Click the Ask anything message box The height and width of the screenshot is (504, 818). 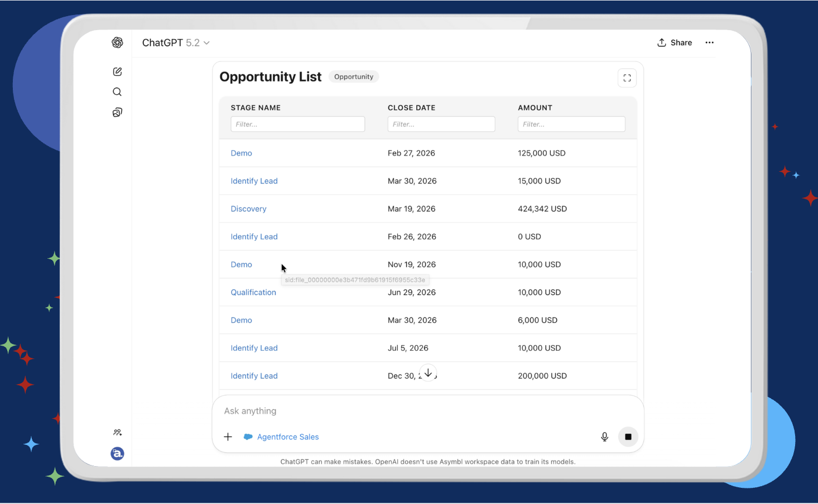428,411
